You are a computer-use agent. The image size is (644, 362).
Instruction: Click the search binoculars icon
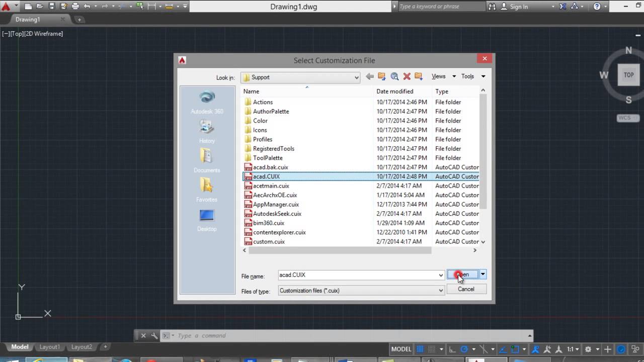pos(492,7)
